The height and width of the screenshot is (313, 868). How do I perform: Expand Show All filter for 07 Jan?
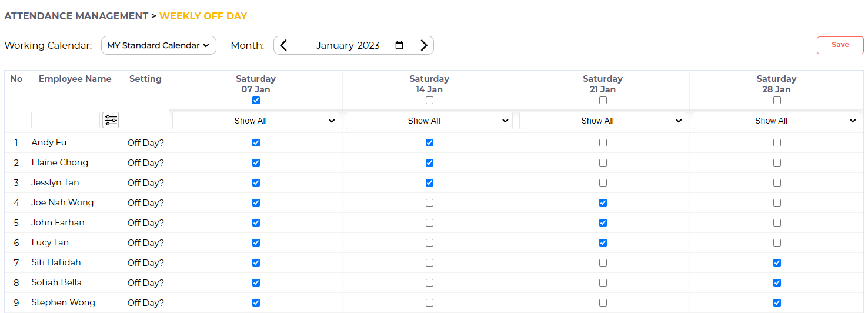(x=256, y=121)
